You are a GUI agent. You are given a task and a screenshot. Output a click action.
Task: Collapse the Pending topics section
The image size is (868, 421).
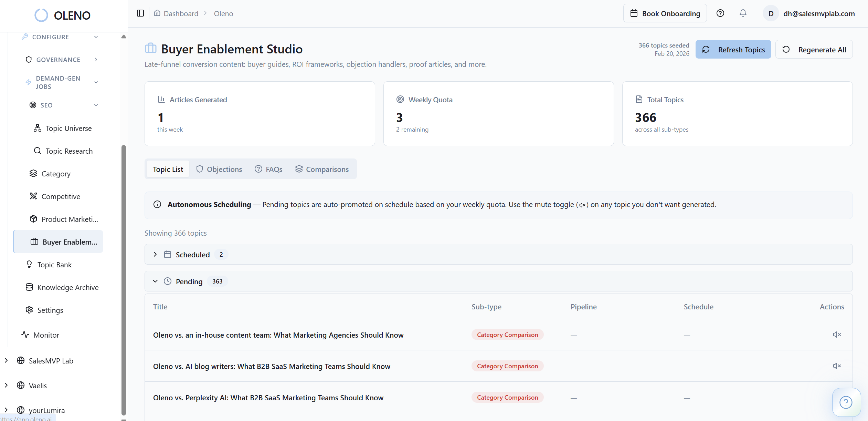click(155, 281)
